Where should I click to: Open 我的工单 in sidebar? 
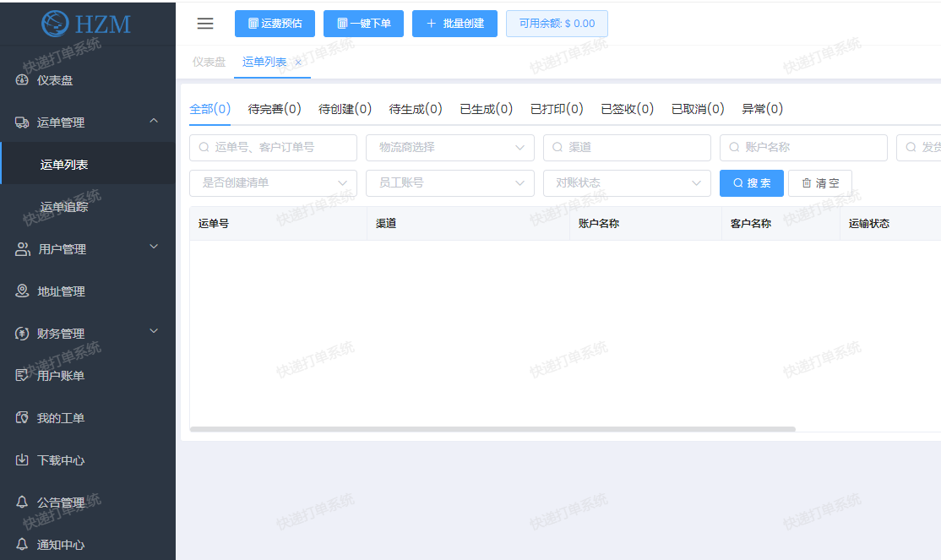pos(61,418)
